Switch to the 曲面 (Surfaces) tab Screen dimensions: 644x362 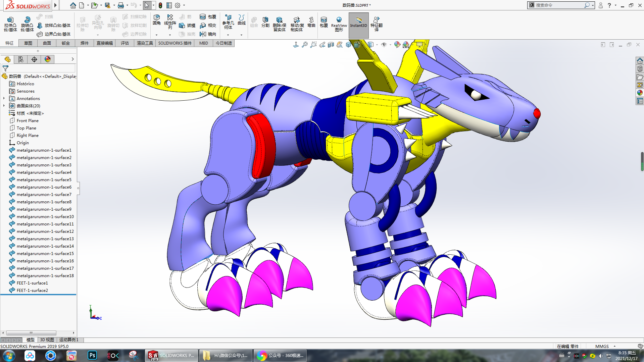click(47, 43)
